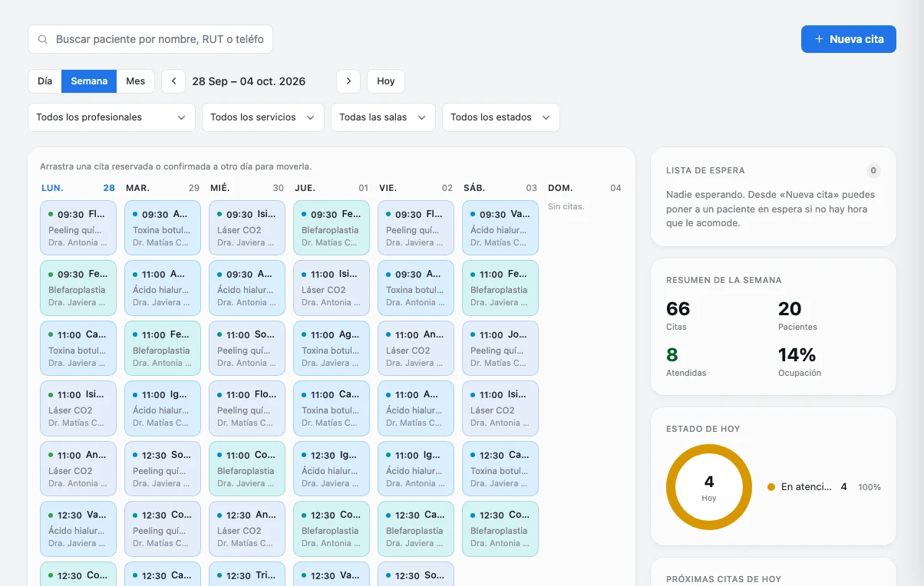The height and width of the screenshot is (586, 924).
Task: Open Wednesday's 09:30 Ácido hialurónico appointment
Action: pos(247,288)
